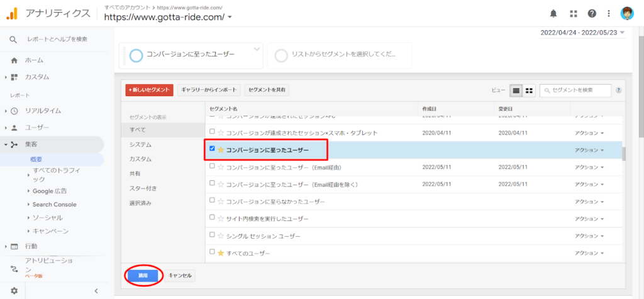Image resolution: width=644 pixels, height=299 pixels.
Task: Expand the すべてのトラフィック tree item
Action: [28, 175]
